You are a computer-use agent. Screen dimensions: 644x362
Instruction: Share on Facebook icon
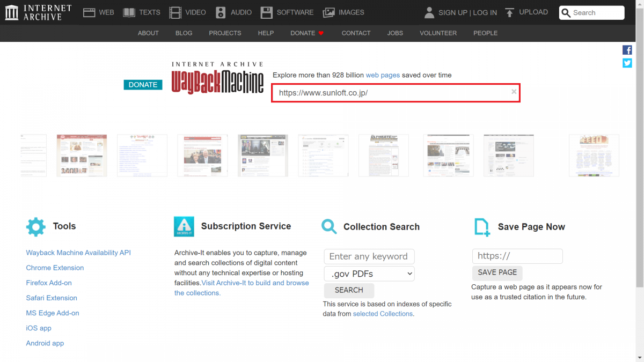point(627,50)
